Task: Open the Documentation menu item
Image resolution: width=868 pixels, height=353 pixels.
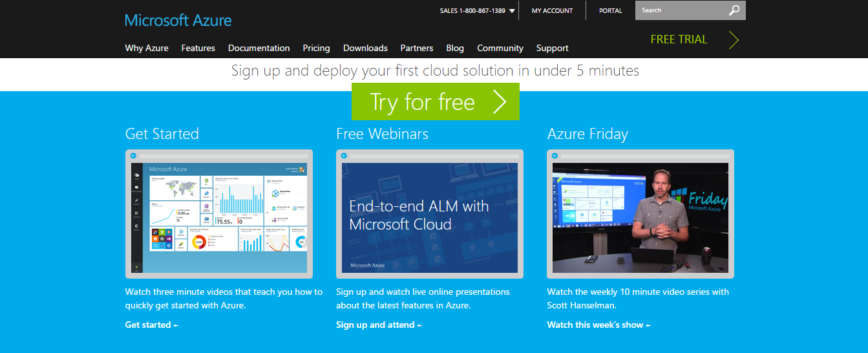Action: tap(259, 48)
